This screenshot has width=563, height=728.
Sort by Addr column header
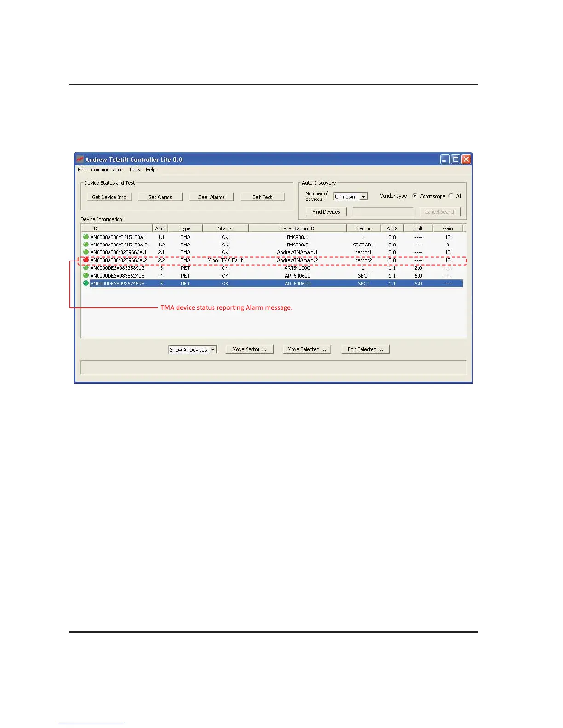coord(160,228)
